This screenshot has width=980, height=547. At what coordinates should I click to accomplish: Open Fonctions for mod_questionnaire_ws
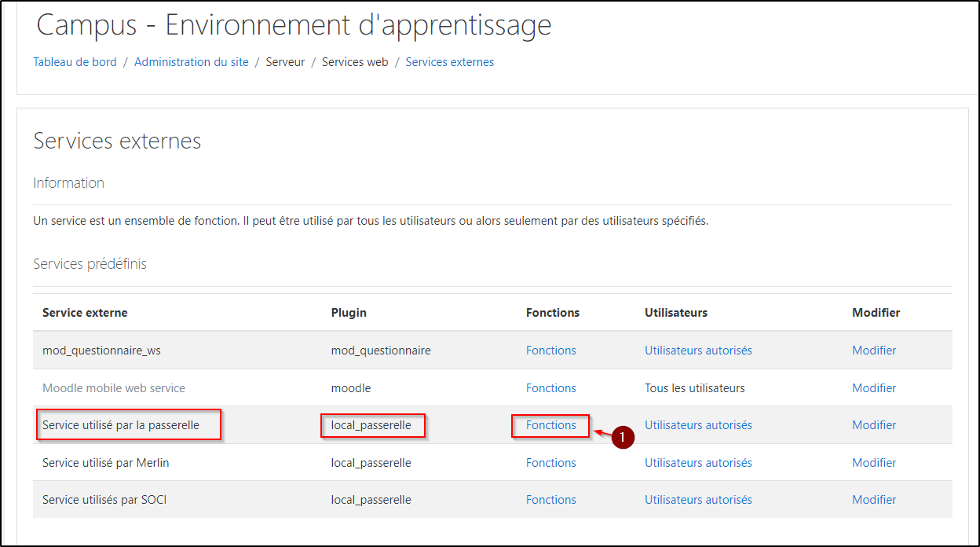click(x=550, y=351)
